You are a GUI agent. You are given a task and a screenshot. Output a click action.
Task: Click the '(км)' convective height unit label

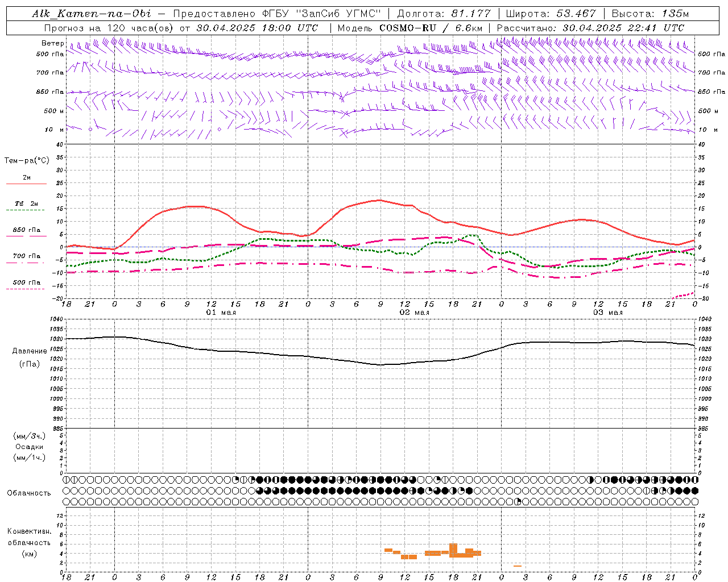coord(30,554)
